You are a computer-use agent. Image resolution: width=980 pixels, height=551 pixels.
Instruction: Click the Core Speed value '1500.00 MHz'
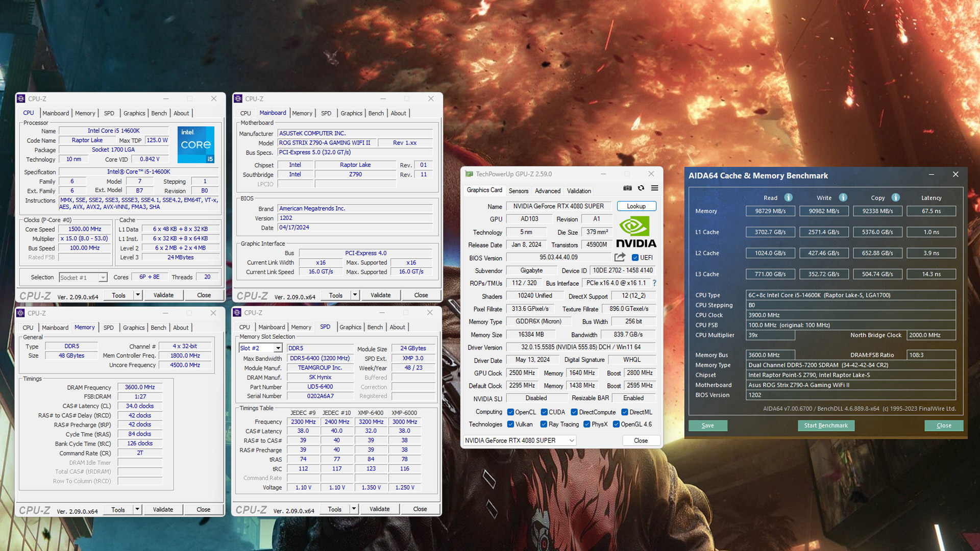[x=85, y=229]
